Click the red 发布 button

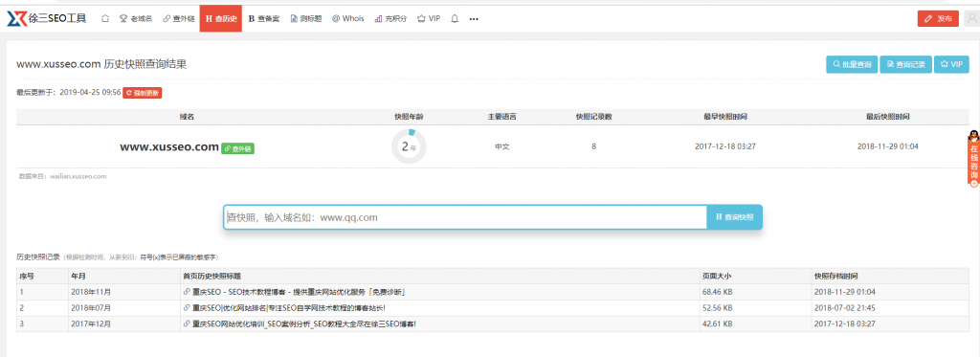pyautogui.click(x=938, y=19)
